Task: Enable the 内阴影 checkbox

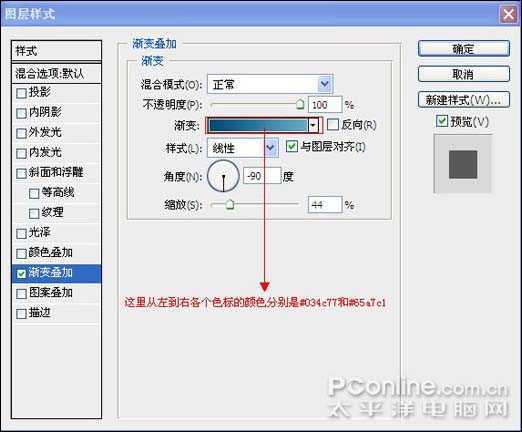Action: point(21,113)
